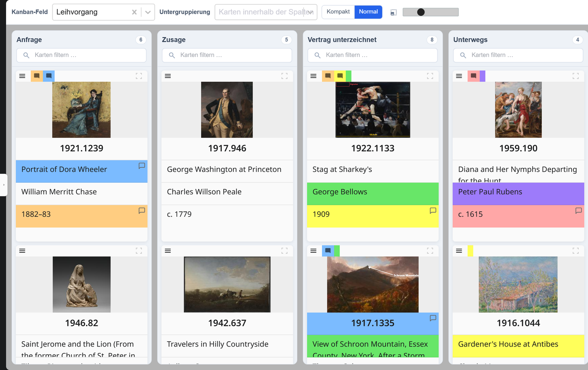Expand card 1917.946 to fullscreen
The width and height of the screenshot is (588, 370).
[x=284, y=76]
